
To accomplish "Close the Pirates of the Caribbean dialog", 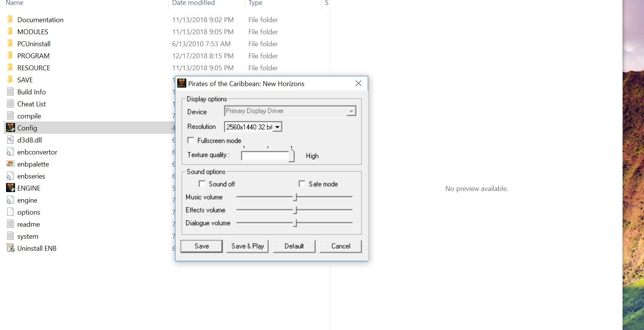I will click(358, 83).
